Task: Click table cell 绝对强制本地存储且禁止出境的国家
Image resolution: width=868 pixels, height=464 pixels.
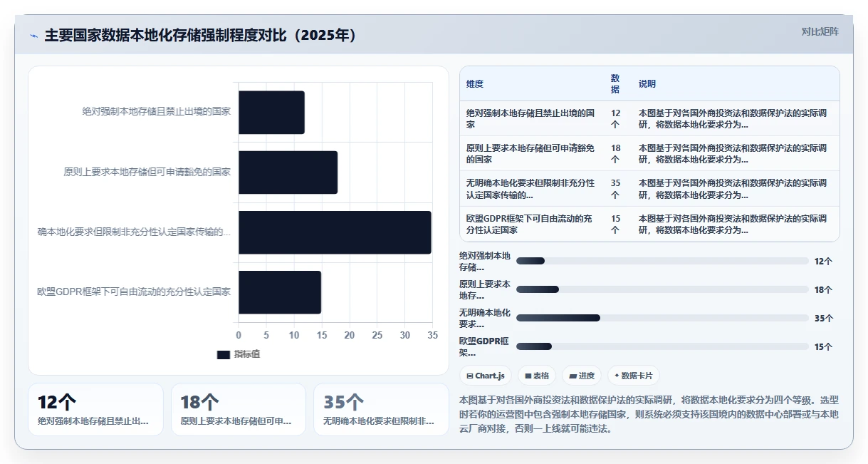Action: click(531, 118)
